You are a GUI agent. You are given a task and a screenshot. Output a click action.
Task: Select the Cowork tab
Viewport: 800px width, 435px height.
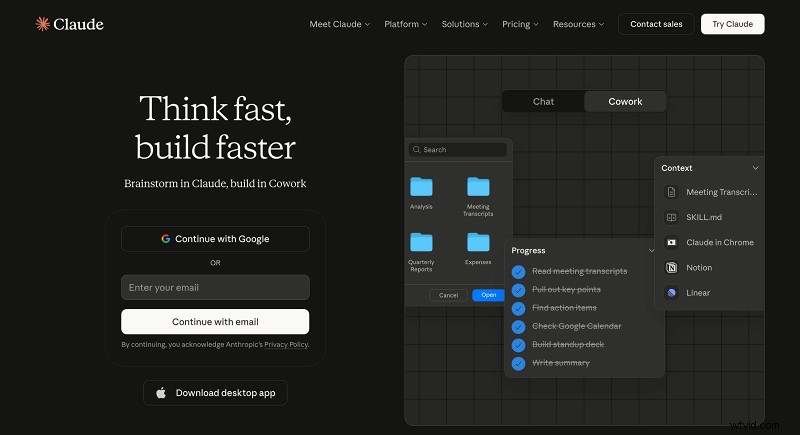625,101
